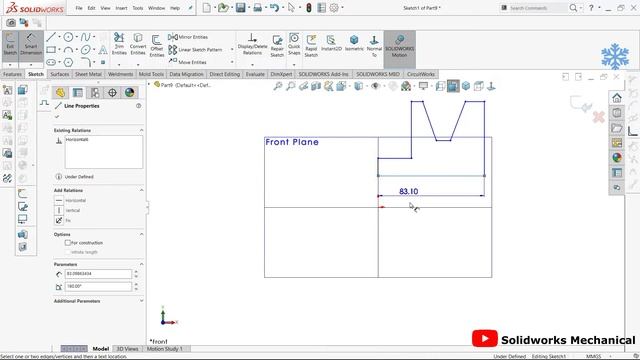The width and height of the screenshot is (640, 360).
Task: Enable the For construction checkbox
Action: 68,243
